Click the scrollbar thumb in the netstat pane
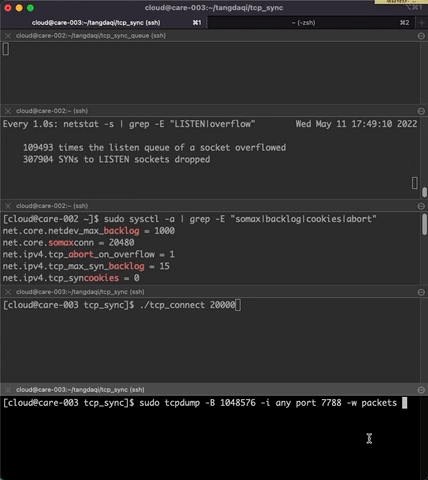428x480 pixels. [424, 192]
